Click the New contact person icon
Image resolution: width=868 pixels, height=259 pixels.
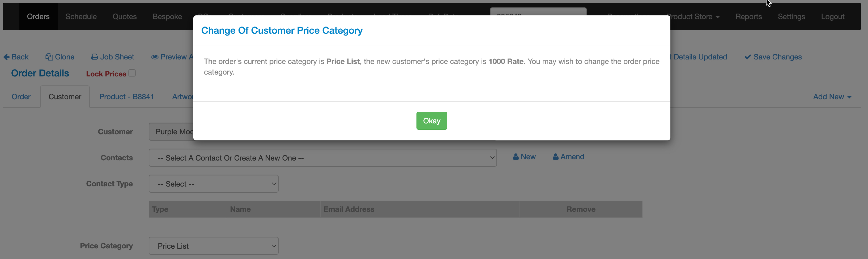516,157
